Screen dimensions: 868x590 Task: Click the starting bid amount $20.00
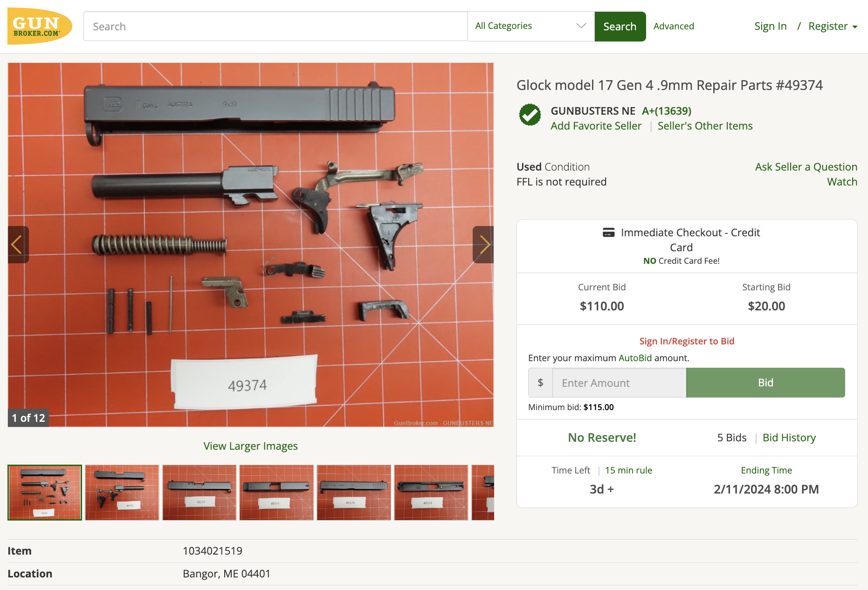[x=766, y=306]
